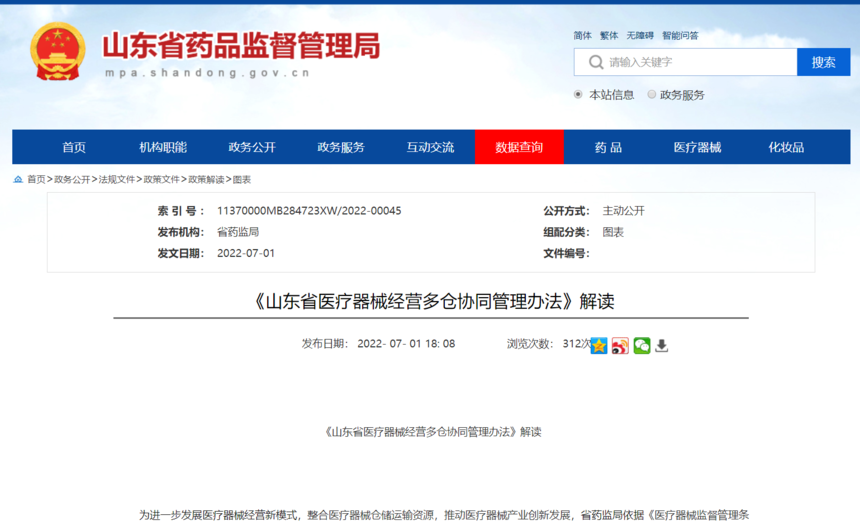
Task: Open the 化妆品 navigation tab
Action: (x=786, y=147)
